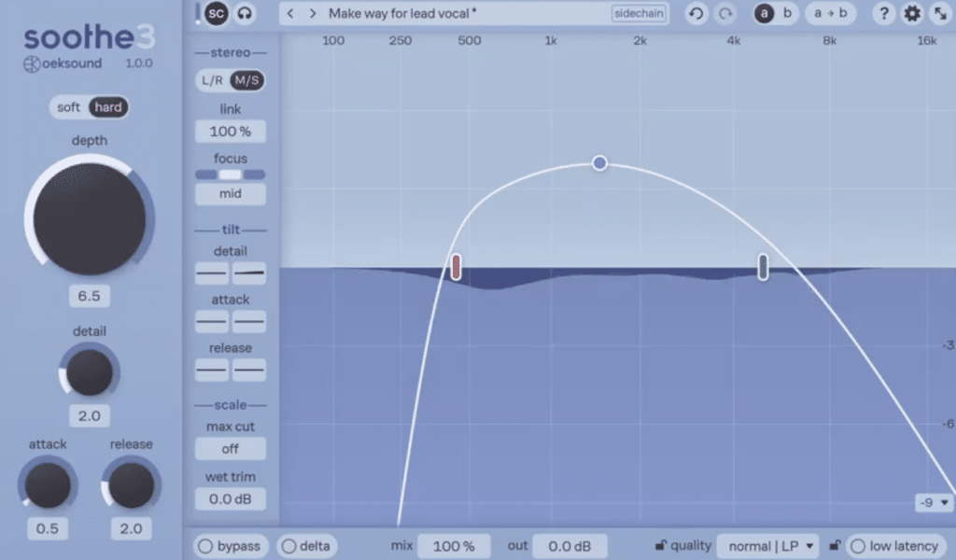This screenshot has width=956, height=560.
Task: Select flat detail tilt shape
Action: [212, 273]
